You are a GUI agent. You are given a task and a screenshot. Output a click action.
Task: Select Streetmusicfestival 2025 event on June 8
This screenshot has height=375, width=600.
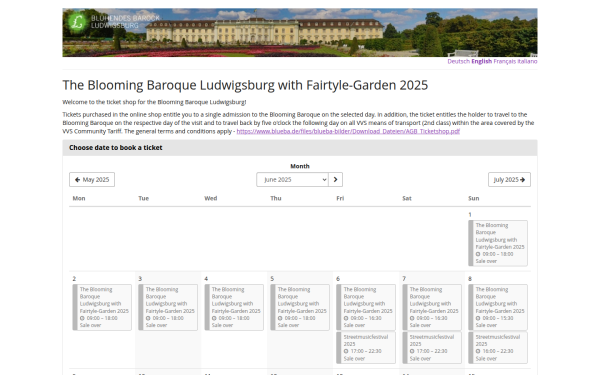498,347
